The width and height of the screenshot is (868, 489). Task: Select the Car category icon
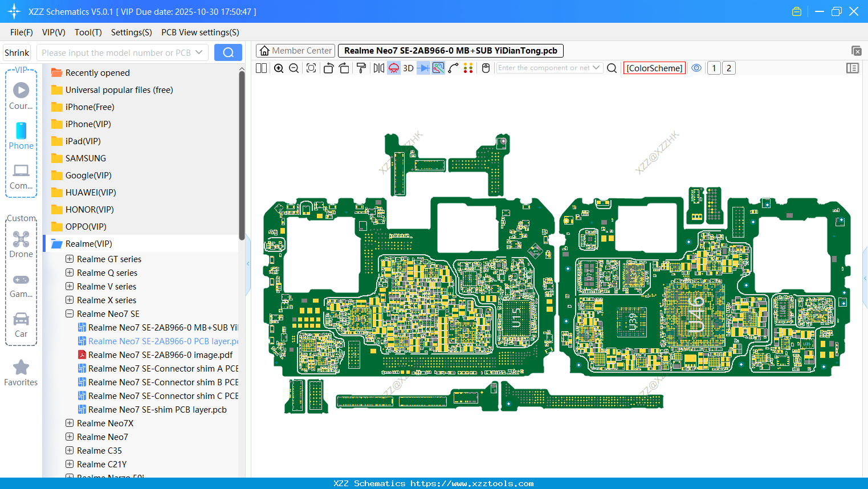(x=21, y=325)
